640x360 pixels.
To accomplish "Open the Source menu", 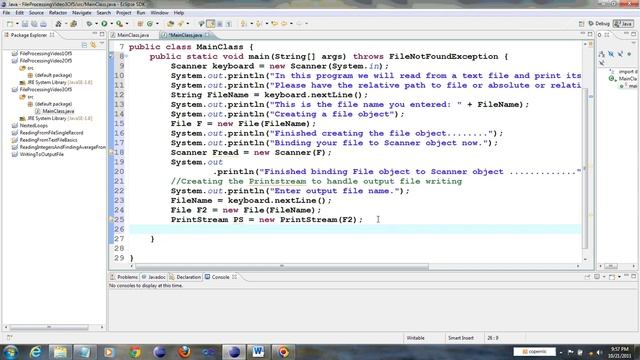I will pos(36,13).
